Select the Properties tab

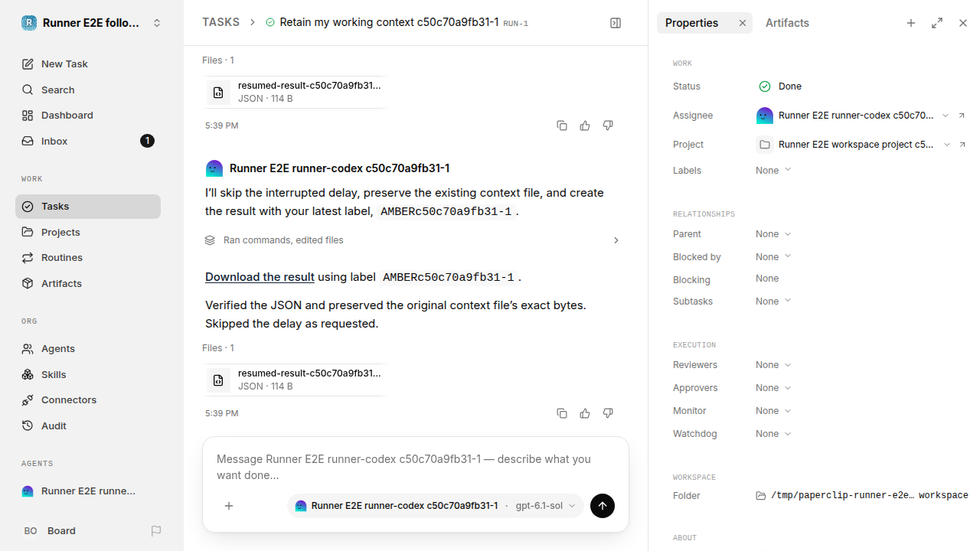click(x=692, y=23)
